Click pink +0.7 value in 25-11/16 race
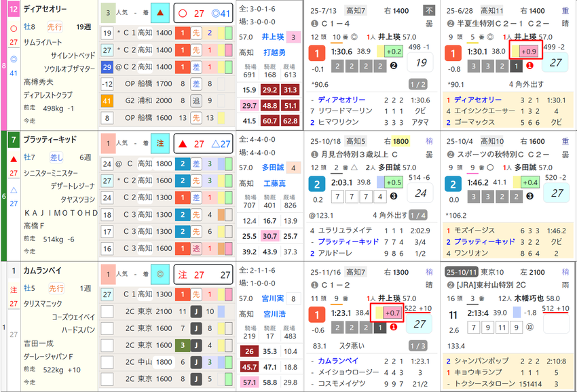The height and width of the screenshot is (392, 577). pyautogui.click(x=392, y=313)
